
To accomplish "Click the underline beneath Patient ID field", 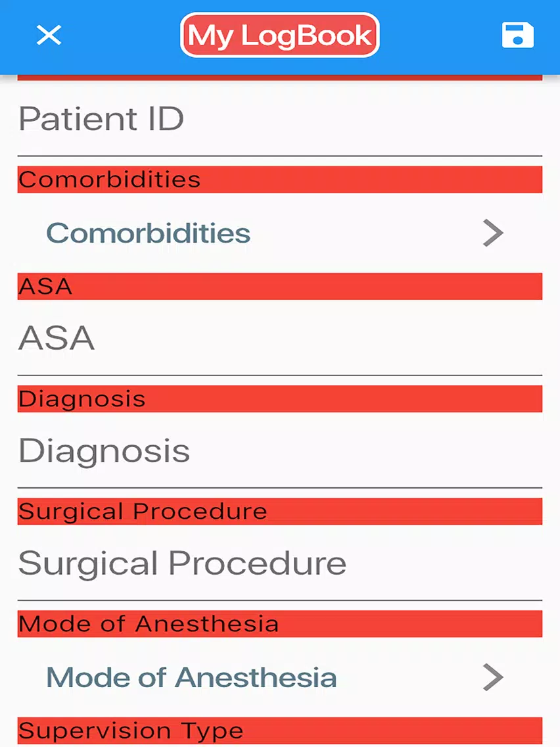I will (279, 156).
